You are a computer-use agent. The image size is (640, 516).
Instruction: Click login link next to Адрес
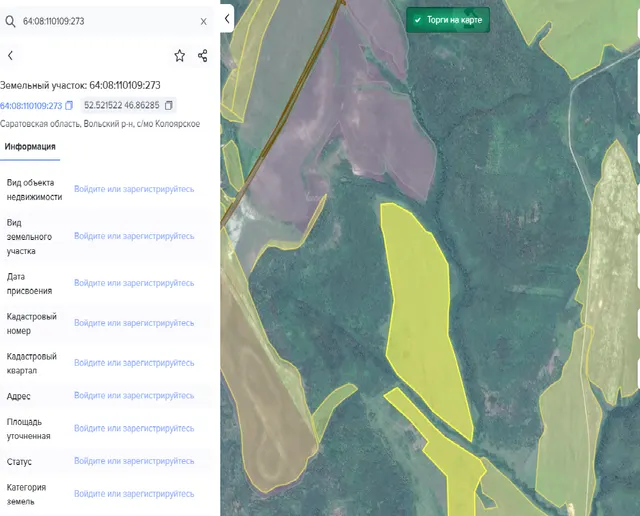coord(134,396)
